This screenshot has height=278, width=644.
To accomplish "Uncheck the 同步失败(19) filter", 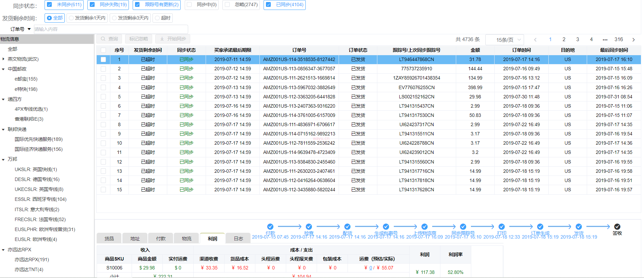I will coord(92,4).
